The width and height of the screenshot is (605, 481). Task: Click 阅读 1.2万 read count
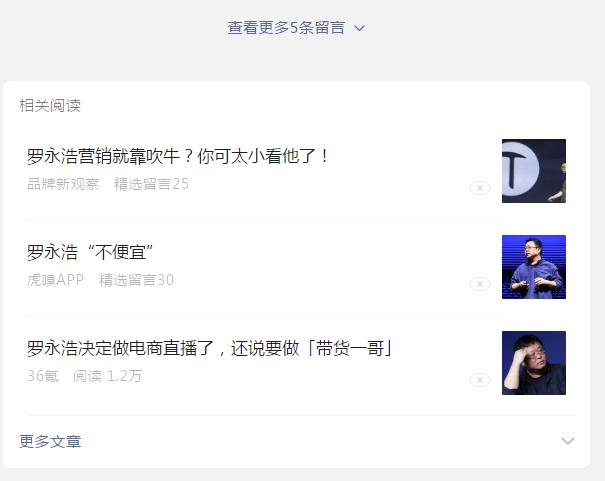click(x=107, y=376)
